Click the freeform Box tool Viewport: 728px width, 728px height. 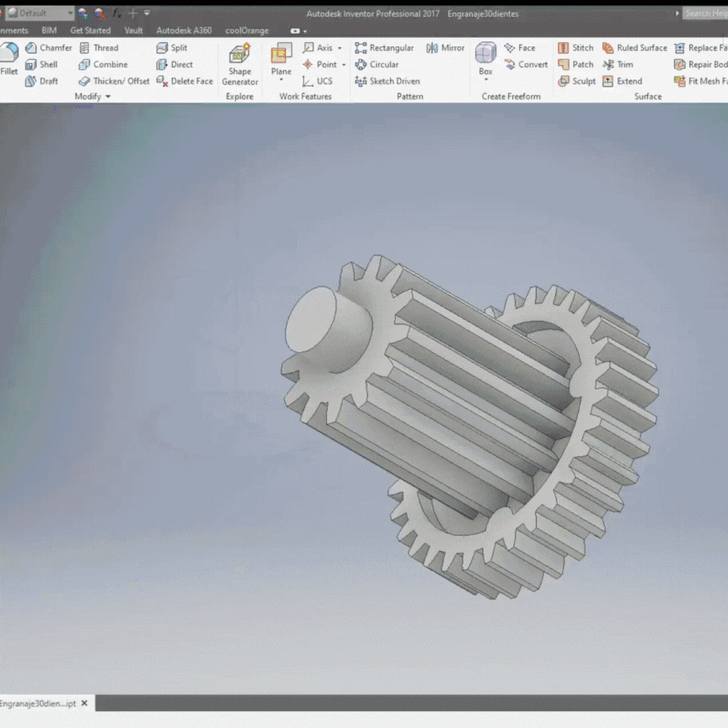pyautogui.click(x=485, y=58)
